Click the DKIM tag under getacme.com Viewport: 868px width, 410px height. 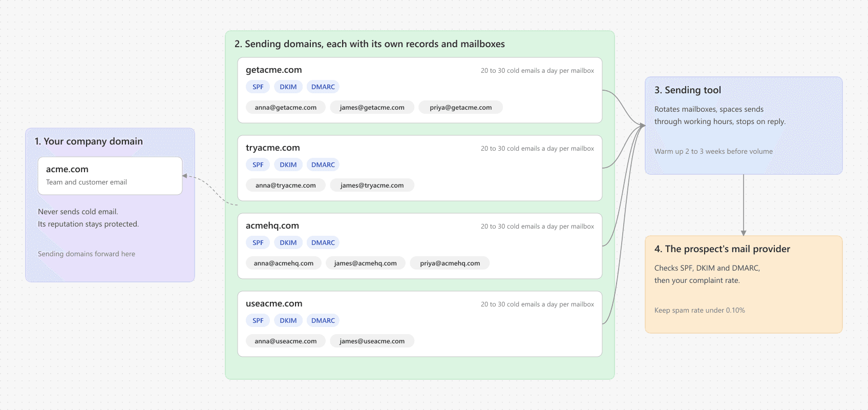tap(288, 87)
